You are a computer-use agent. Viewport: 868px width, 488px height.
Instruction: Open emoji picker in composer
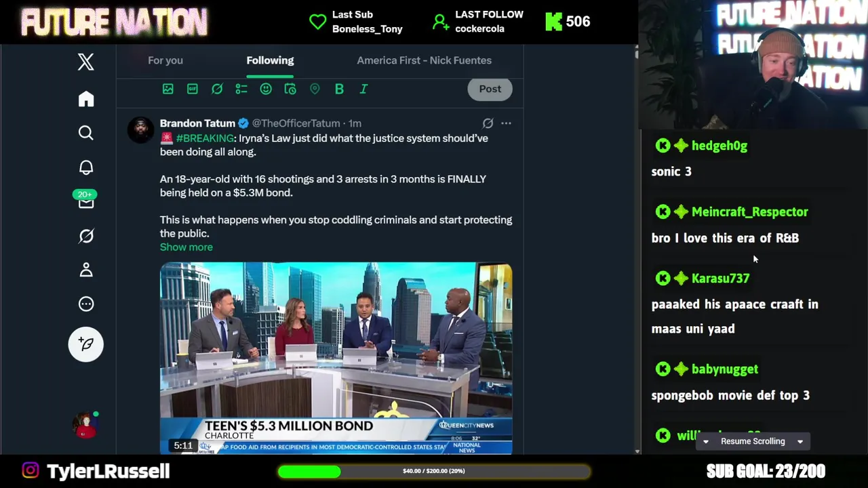pyautogui.click(x=266, y=89)
